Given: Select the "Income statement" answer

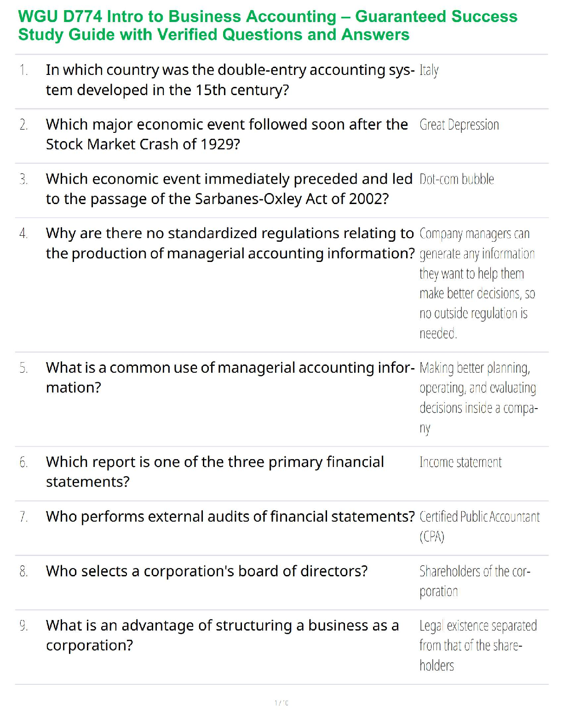Looking at the screenshot, I should coord(460,462).
